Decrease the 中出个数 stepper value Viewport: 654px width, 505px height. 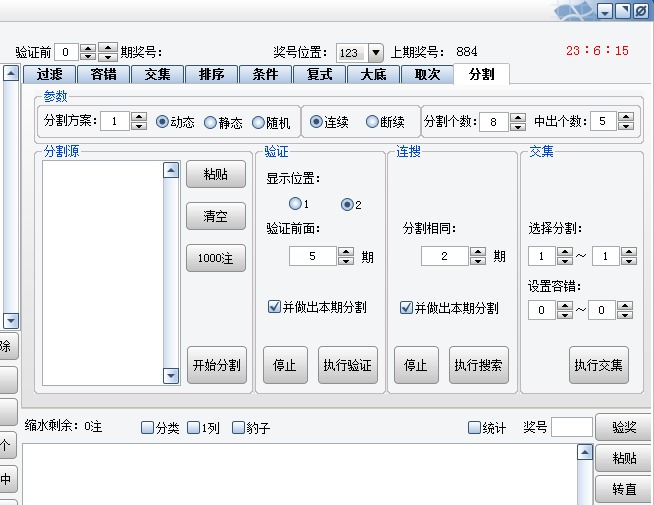pyautogui.click(x=627, y=127)
